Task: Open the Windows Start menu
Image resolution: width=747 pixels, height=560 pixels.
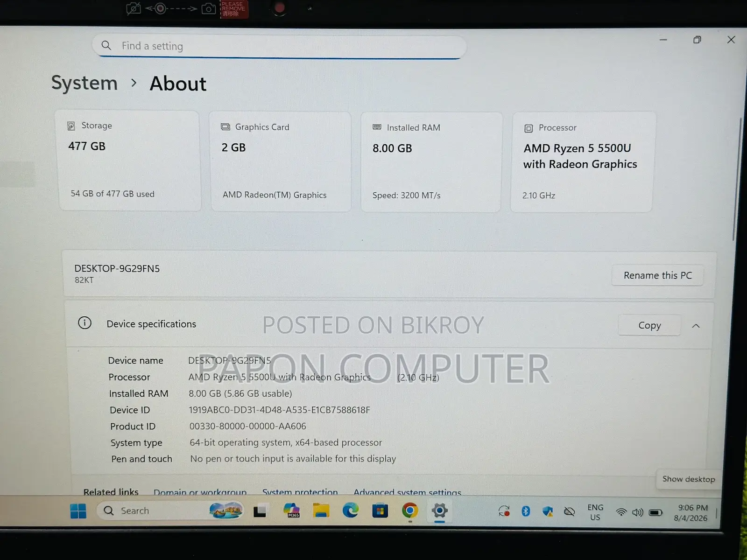Action: (x=78, y=511)
